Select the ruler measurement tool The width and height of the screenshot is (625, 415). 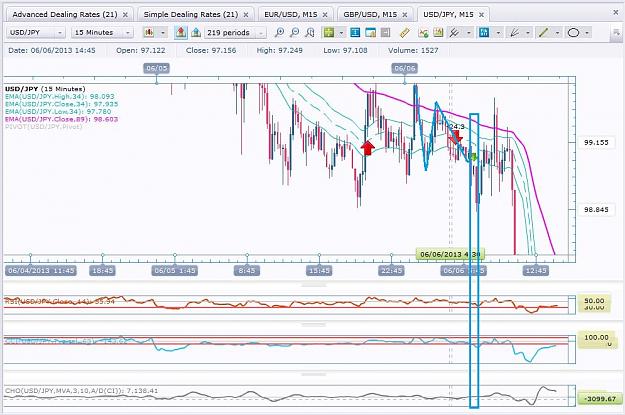[x=405, y=33]
